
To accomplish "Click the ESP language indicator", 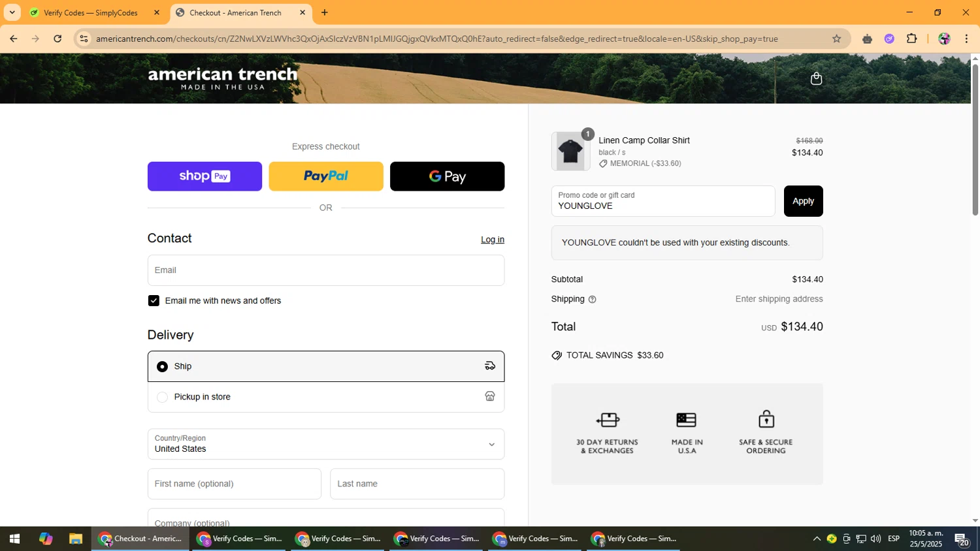I will [894, 539].
